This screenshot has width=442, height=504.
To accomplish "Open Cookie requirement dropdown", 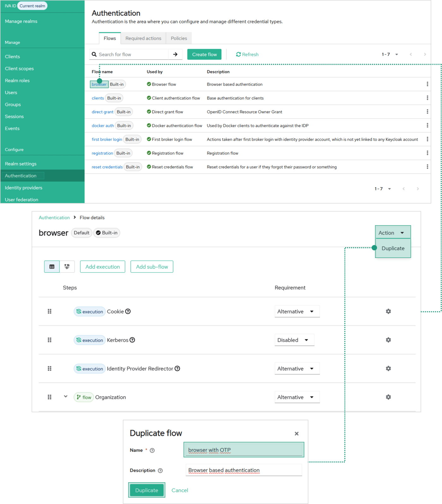I will click(297, 312).
